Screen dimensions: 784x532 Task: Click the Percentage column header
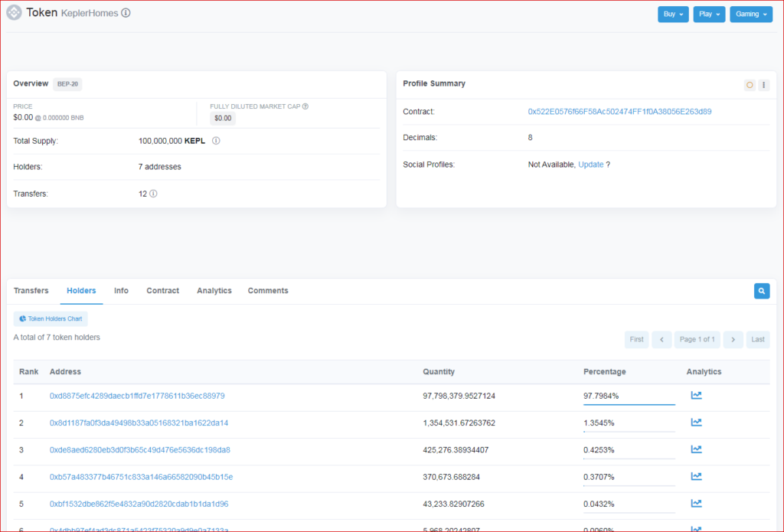(x=605, y=371)
